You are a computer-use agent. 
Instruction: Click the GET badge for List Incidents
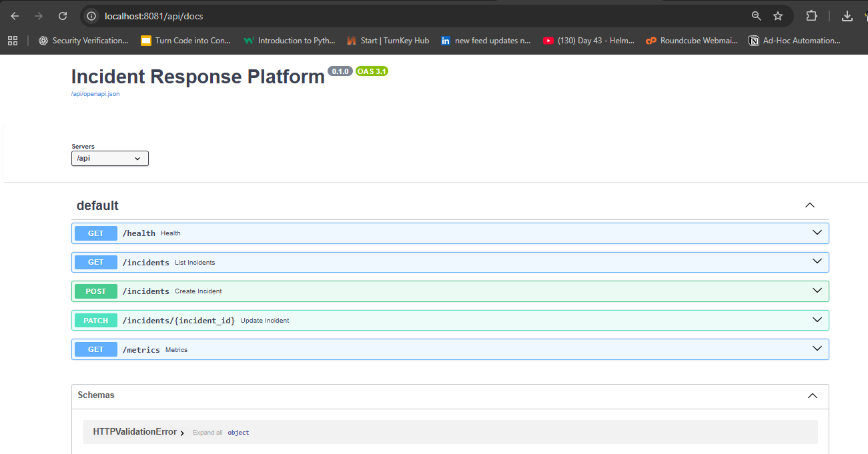point(96,262)
